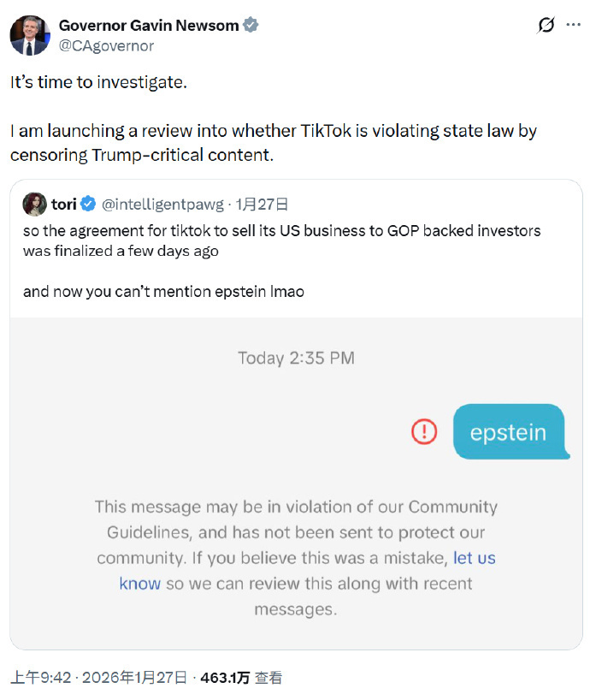Click the Today 2:35 PM message timestamp

click(x=296, y=358)
